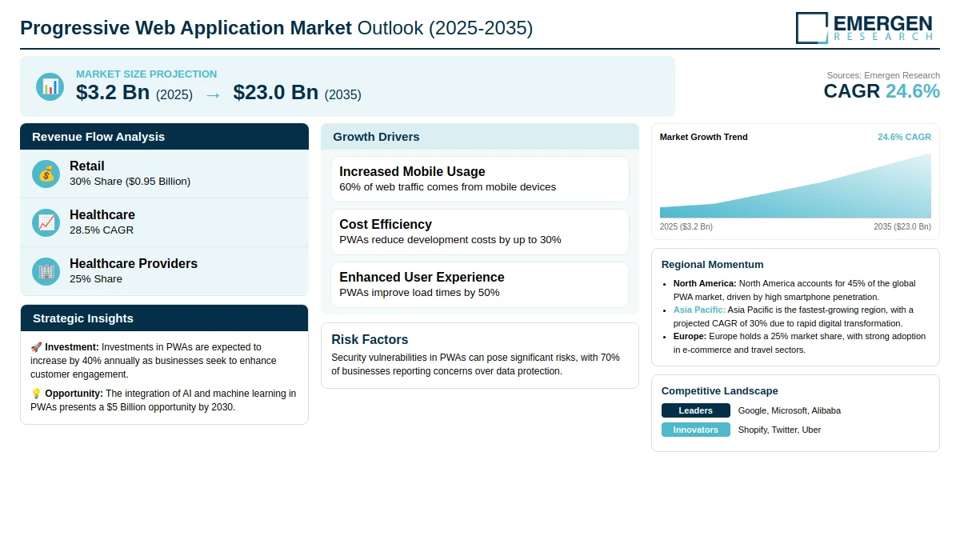This screenshot has height=560, width=960.
Task: Click the Market Growth Trend area chart
Action: [795, 186]
